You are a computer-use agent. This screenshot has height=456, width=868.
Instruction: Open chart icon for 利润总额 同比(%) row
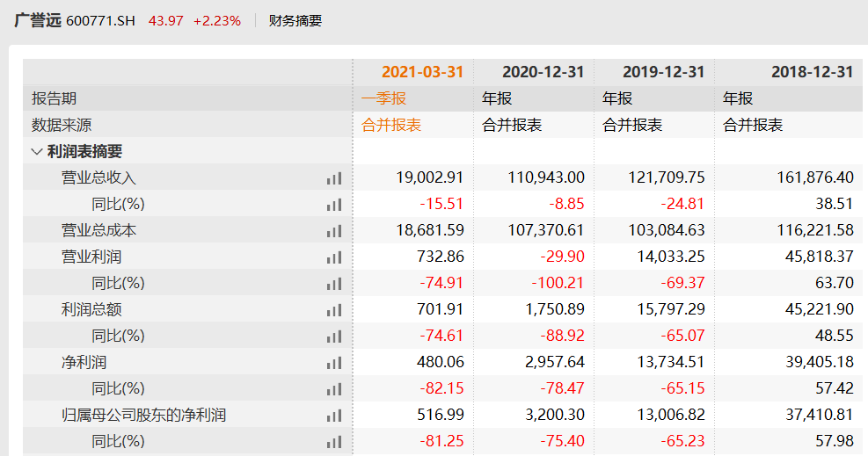click(x=334, y=336)
